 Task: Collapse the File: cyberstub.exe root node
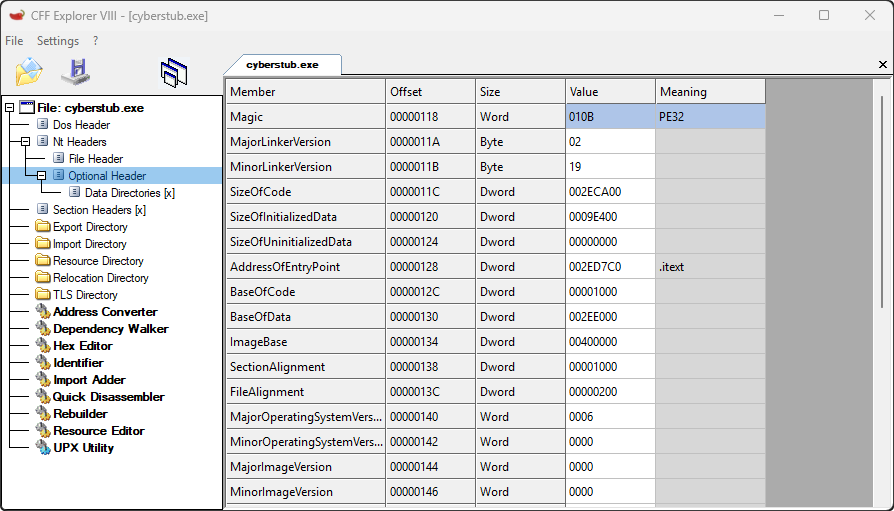pyautogui.click(x=10, y=108)
